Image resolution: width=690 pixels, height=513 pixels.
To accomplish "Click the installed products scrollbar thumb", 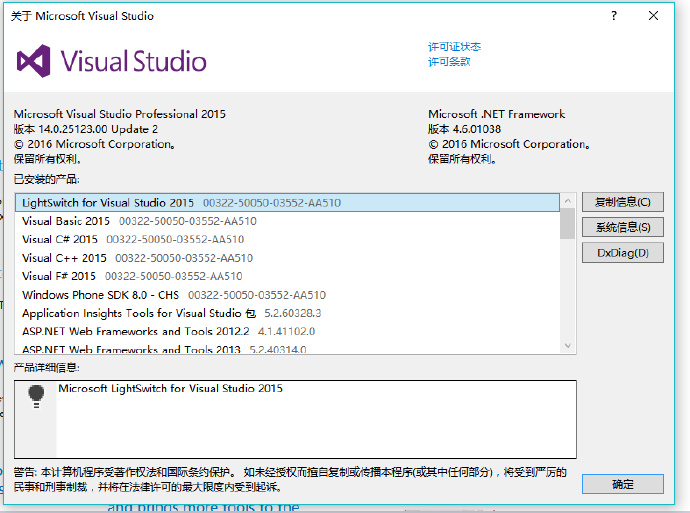I will (568, 224).
